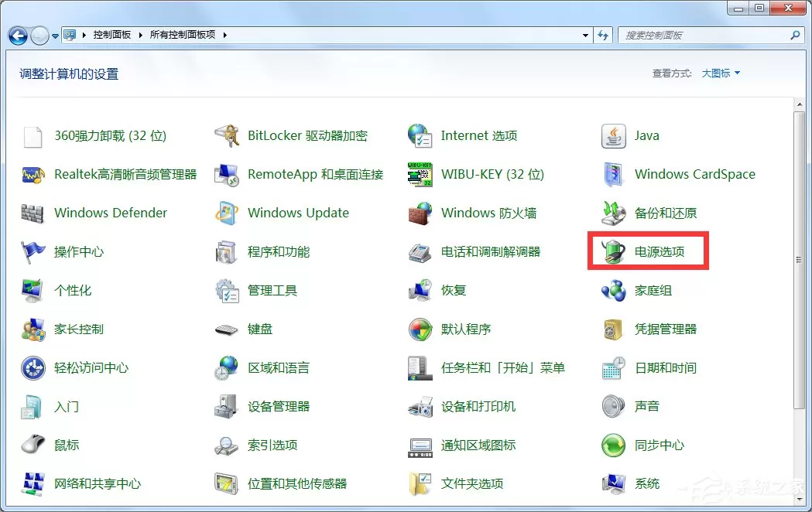Open the 系统 link
The height and width of the screenshot is (512, 812).
point(647,483)
